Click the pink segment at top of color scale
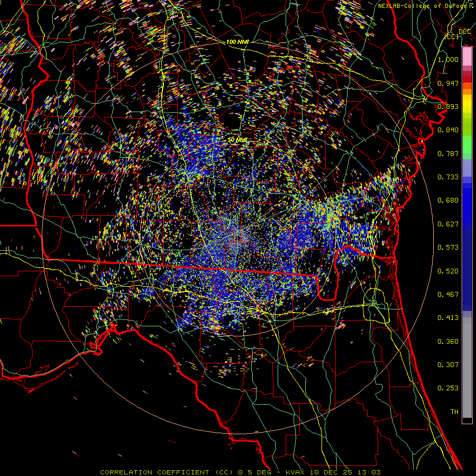The width and height of the screenshot is (476, 476). click(467, 57)
